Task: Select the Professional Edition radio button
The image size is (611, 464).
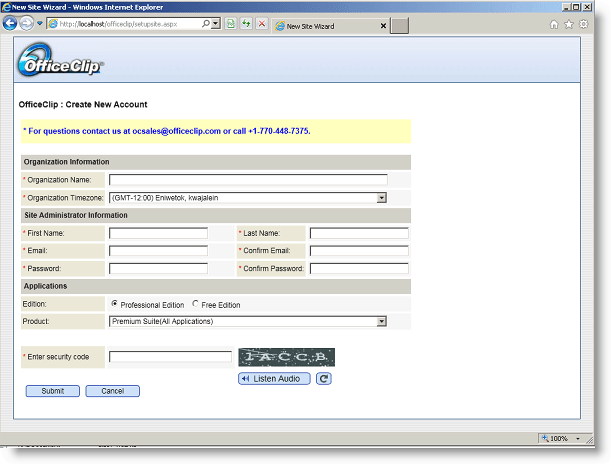Action: click(114, 303)
